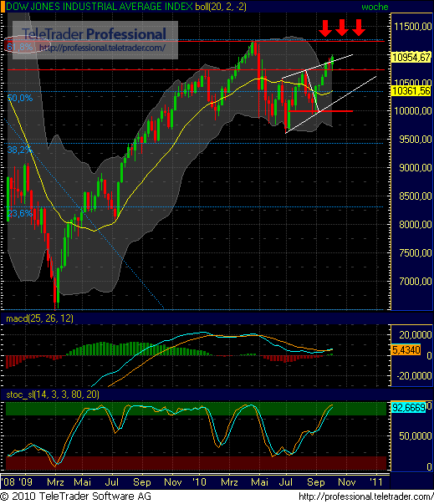
Task: Click the 9000,00 price axis label
Action: [x=415, y=168]
